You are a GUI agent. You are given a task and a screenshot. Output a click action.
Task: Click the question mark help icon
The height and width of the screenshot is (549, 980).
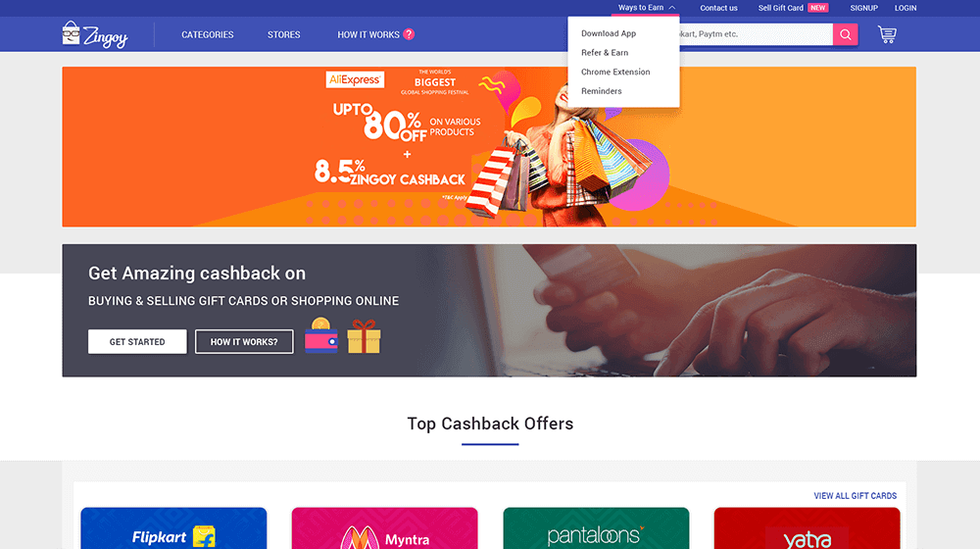point(409,34)
